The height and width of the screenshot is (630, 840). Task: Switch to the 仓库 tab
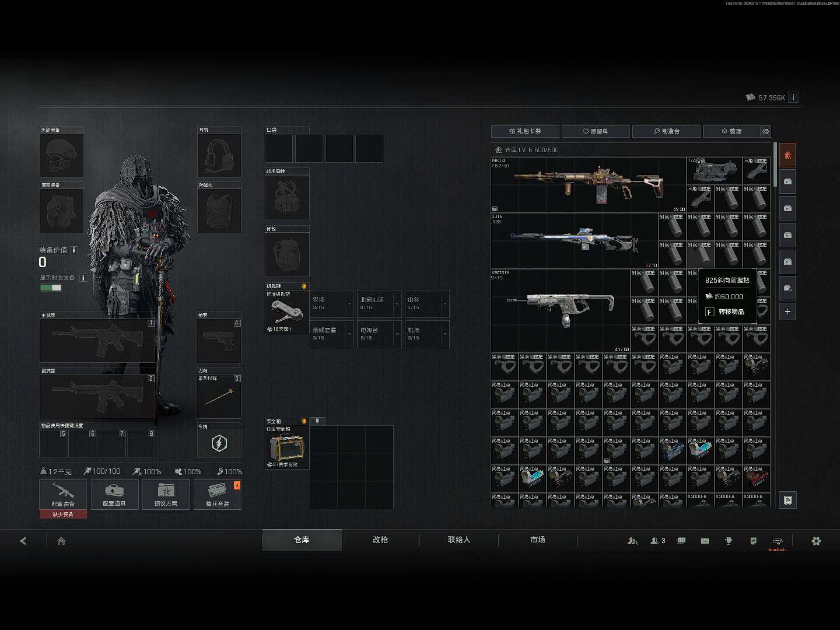pyautogui.click(x=302, y=540)
